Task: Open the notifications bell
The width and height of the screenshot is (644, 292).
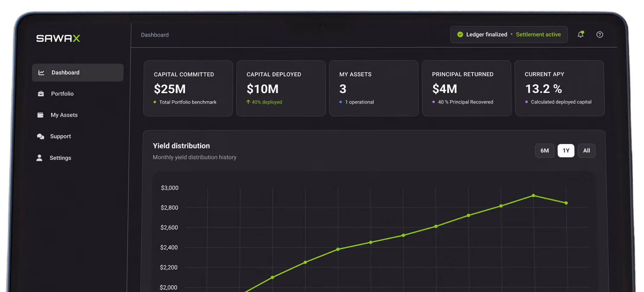Action: (x=581, y=34)
